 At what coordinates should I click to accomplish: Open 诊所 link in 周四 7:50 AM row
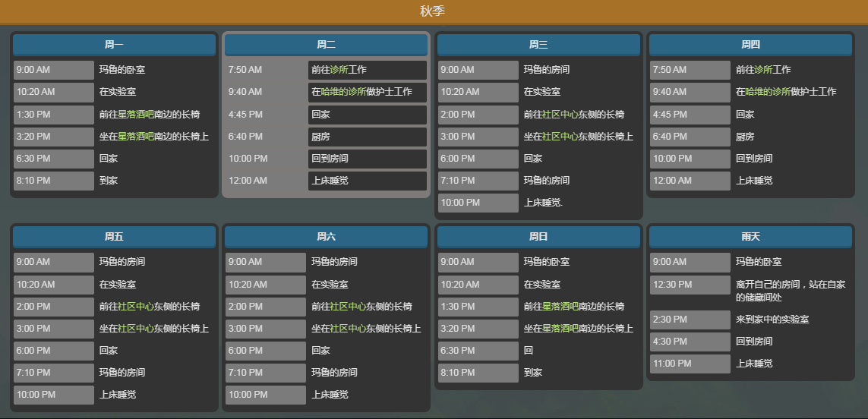tap(764, 71)
